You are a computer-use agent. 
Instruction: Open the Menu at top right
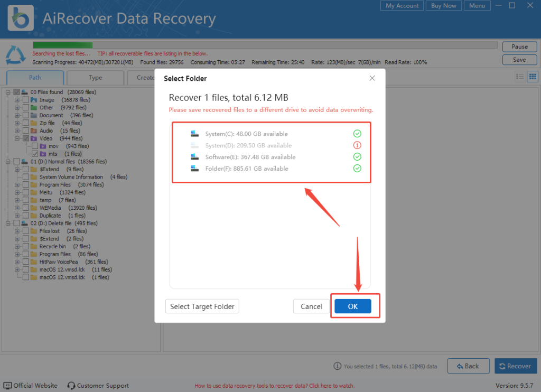(477, 5)
